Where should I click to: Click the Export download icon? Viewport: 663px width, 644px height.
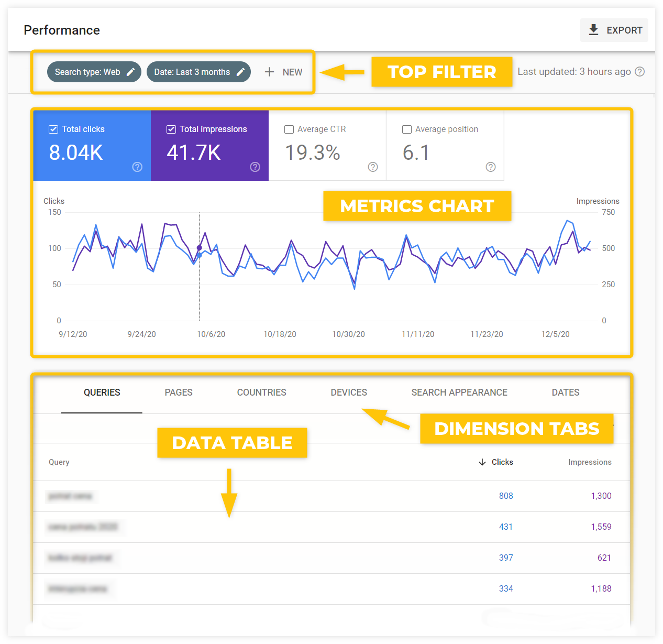593,30
